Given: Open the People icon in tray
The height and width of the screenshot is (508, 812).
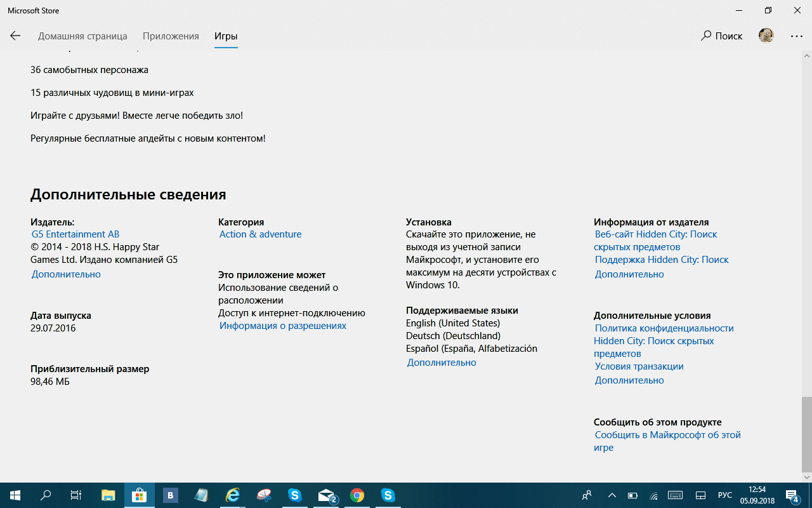Looking at the screenshot, I should (x=587, y=495).
